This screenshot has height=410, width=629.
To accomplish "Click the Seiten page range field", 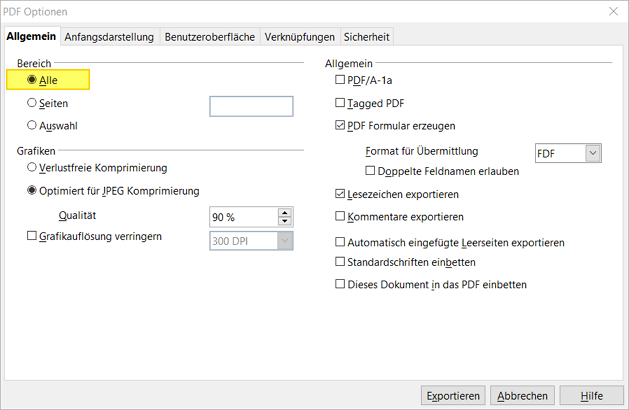I will (250, 106).
